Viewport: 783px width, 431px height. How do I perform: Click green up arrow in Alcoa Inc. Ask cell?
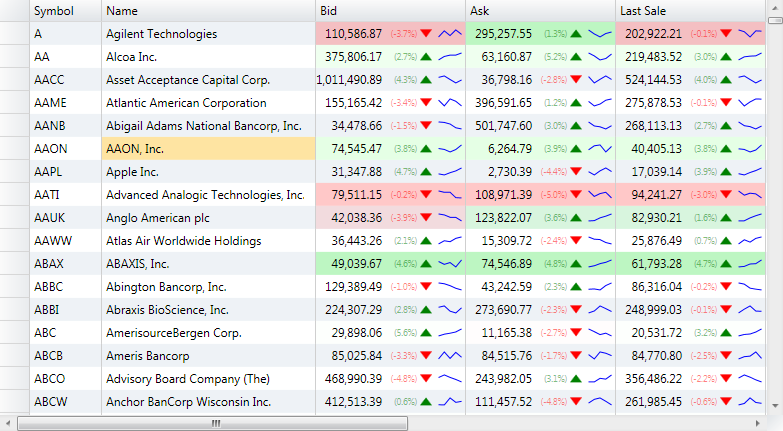coord(576,57)
